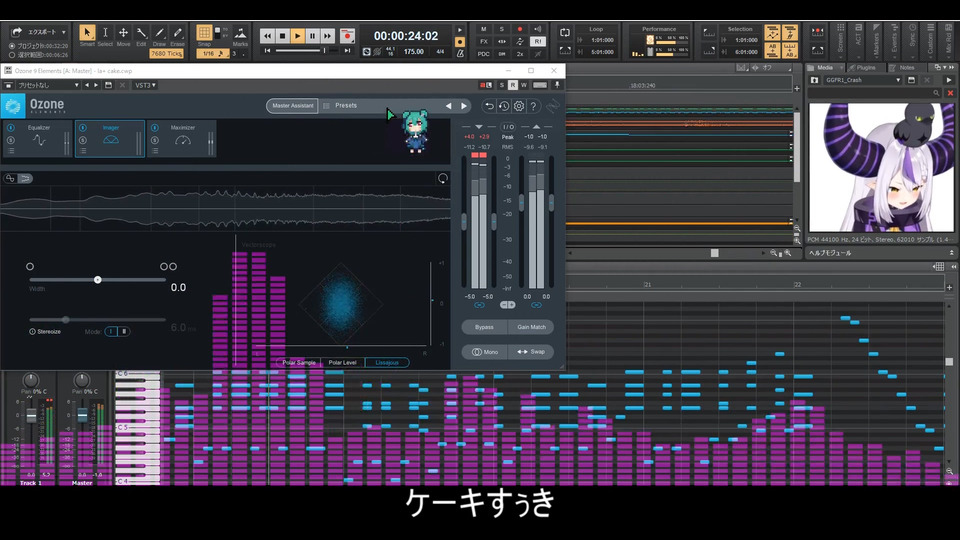Switch to Lissajous view

387,362
